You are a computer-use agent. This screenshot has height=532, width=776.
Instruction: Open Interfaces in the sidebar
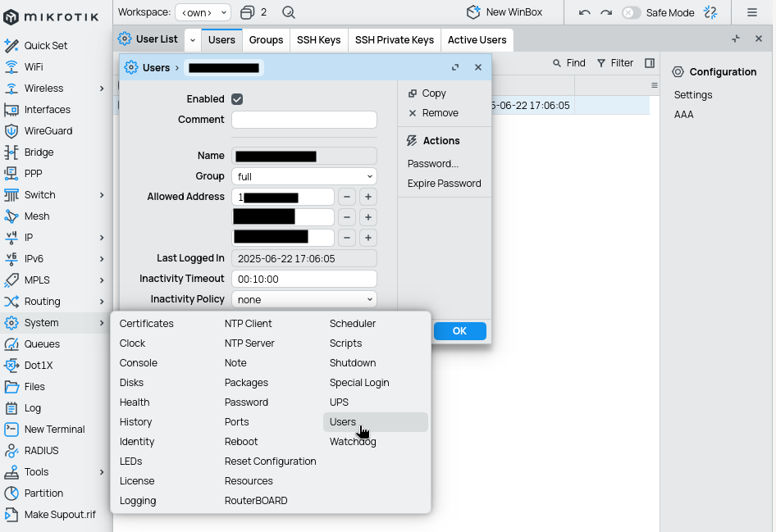click(47, 109)
